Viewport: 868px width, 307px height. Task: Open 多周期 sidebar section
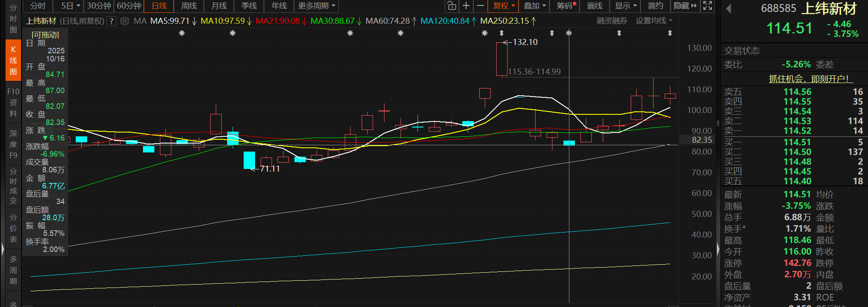point(13,270)
